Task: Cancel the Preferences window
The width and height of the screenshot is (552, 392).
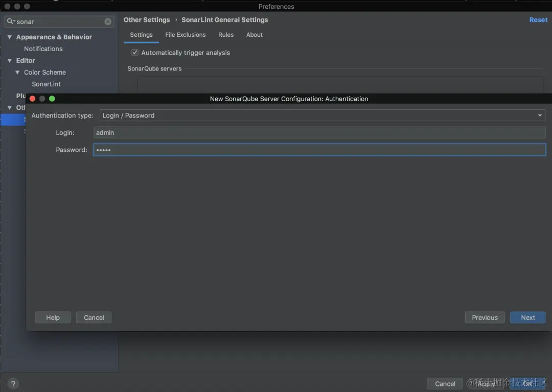Action: coord(445,383)
